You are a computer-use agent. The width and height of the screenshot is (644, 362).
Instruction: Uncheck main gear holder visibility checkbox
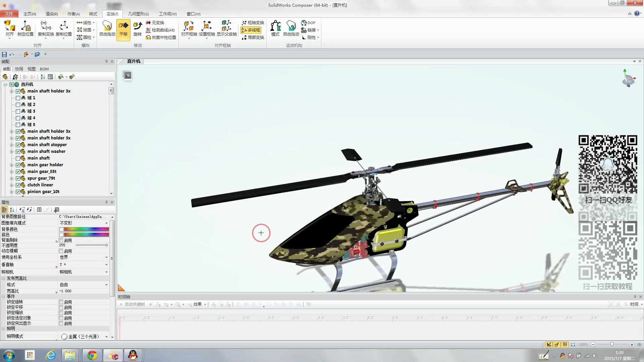[18, 165]
